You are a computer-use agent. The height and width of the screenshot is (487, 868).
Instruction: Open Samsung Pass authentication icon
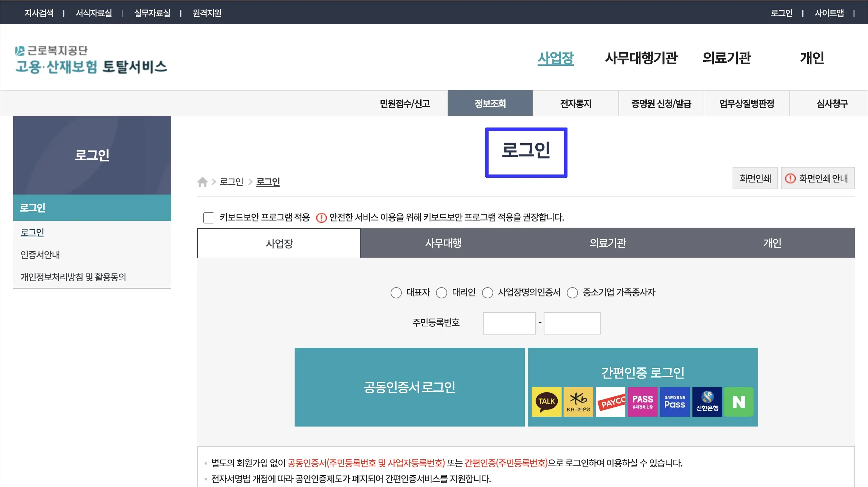click(675, 402)
